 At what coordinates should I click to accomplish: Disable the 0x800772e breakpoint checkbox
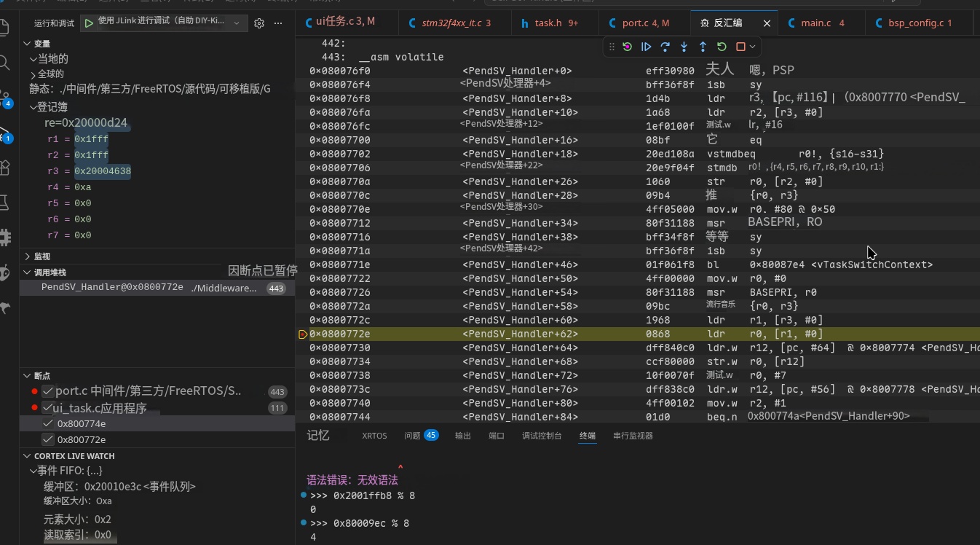click(48, 439)
